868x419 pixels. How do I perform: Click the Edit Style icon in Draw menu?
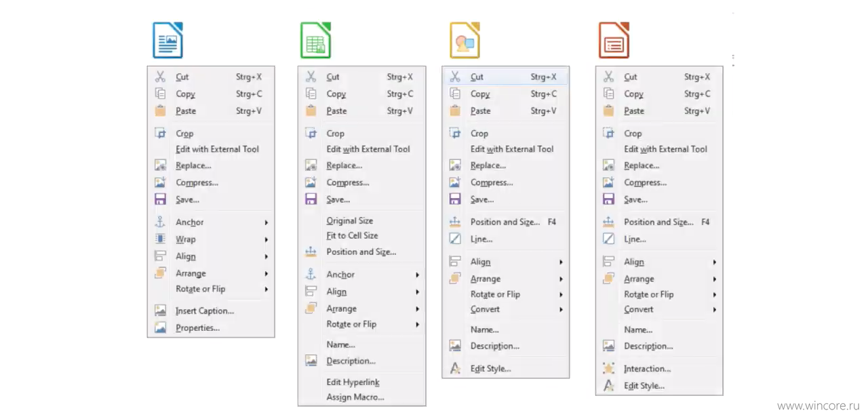click(x=455, y=368)
